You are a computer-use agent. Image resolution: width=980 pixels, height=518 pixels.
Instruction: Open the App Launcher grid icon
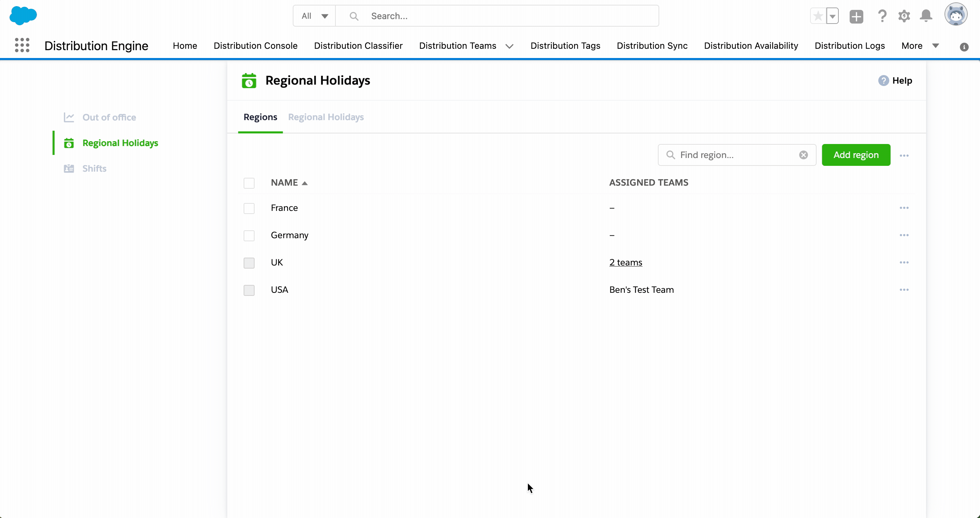click(22, 45)
